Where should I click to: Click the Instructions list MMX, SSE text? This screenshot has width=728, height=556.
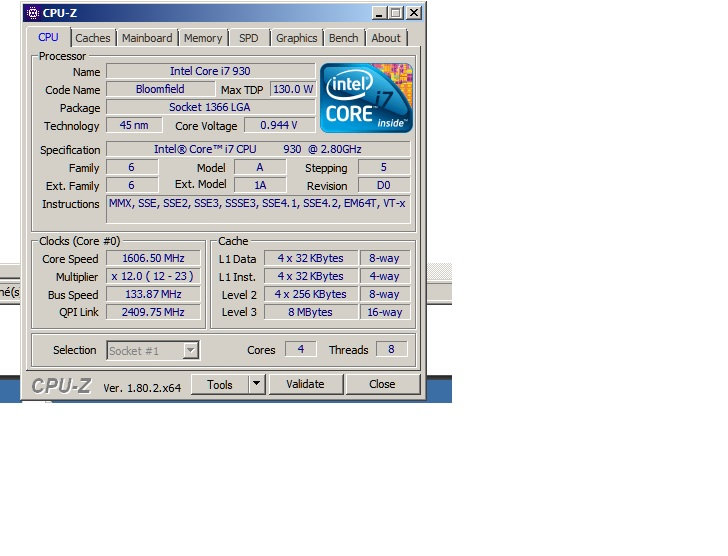coord(257,203)
